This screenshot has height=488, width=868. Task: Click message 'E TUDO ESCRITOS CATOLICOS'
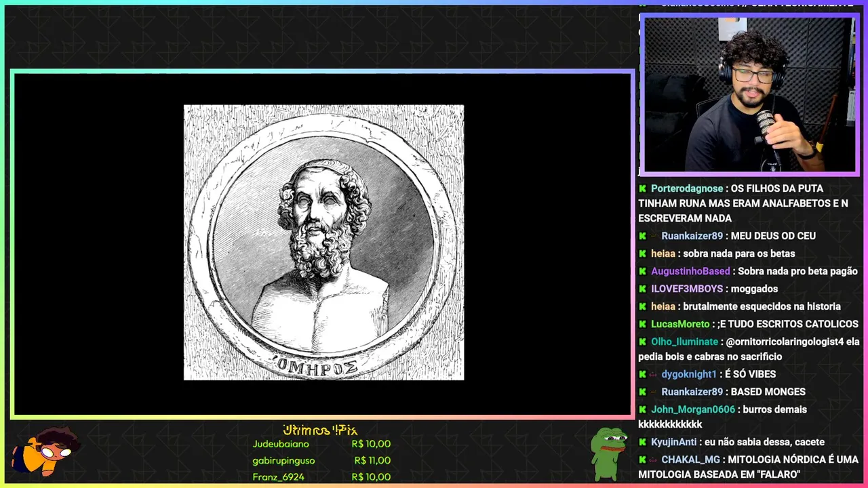tap(790, 324)
